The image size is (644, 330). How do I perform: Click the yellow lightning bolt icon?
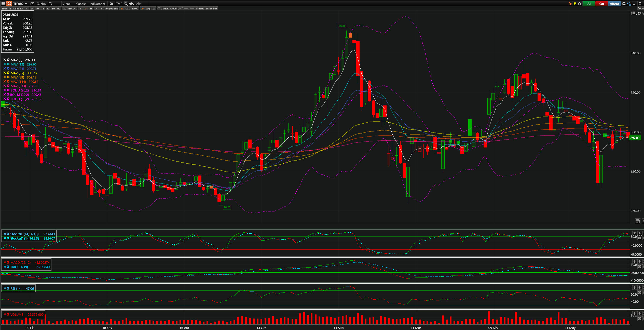click(575, 4)
